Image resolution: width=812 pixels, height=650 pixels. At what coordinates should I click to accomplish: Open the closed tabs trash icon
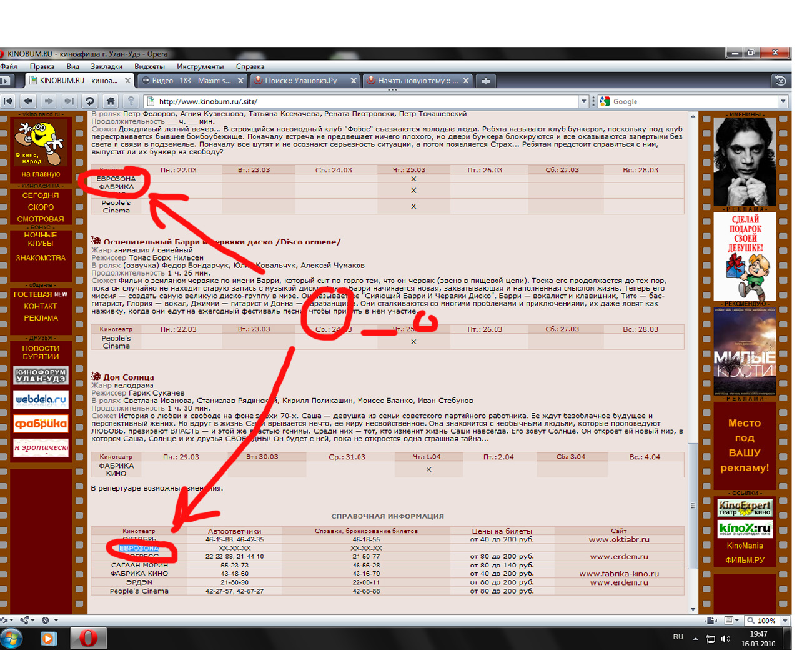click(780, 81)
